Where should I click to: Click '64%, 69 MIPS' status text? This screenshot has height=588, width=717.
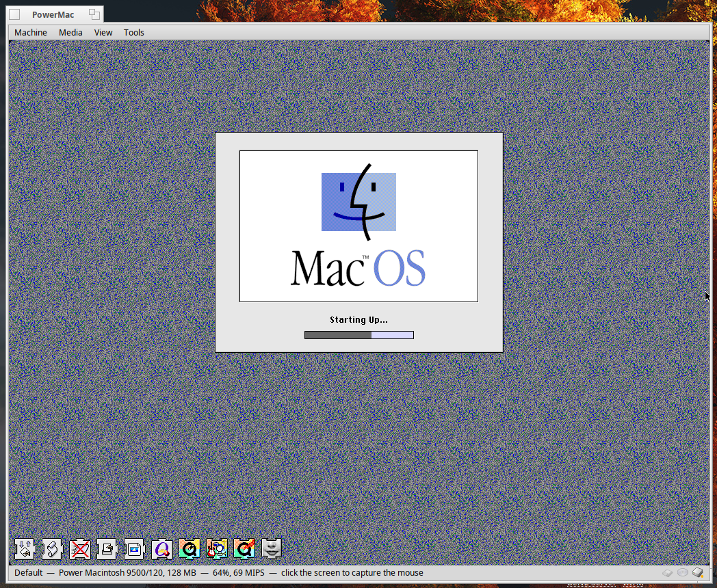tap(239, 572)
